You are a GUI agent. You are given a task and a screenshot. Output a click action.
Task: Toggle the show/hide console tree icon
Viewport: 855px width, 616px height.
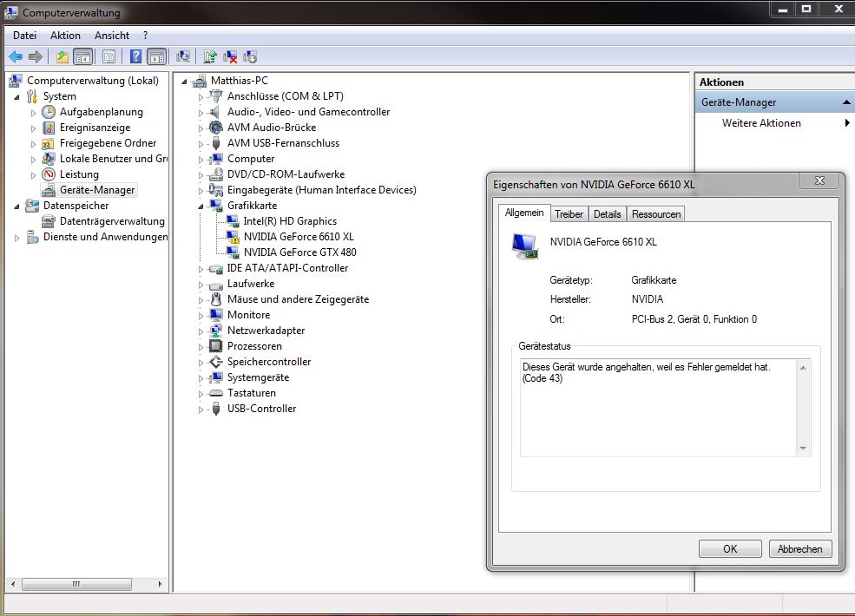82,56
